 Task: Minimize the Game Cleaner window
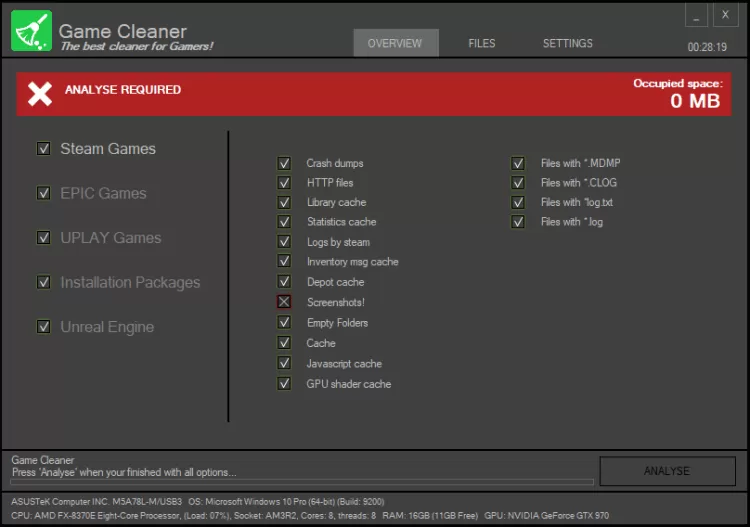[697, 16]
